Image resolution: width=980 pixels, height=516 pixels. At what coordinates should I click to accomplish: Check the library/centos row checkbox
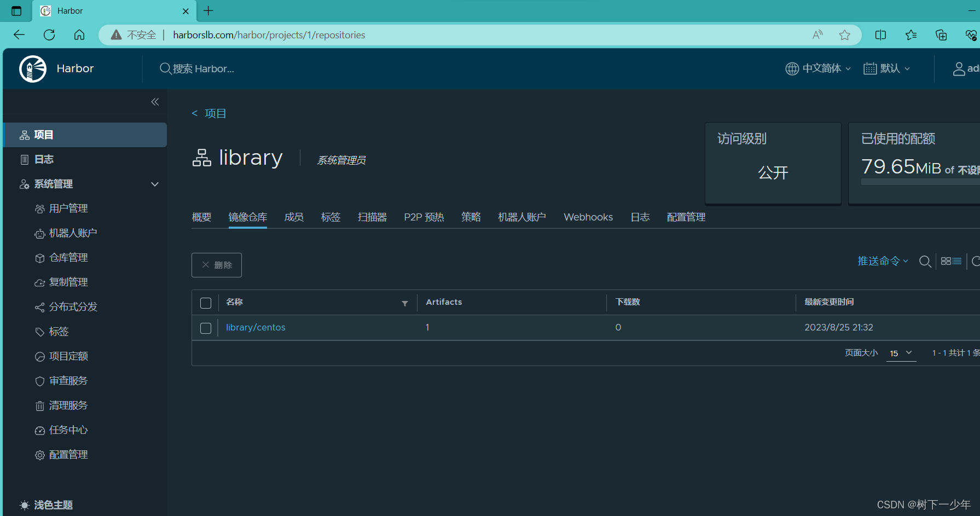pos(206,328)
